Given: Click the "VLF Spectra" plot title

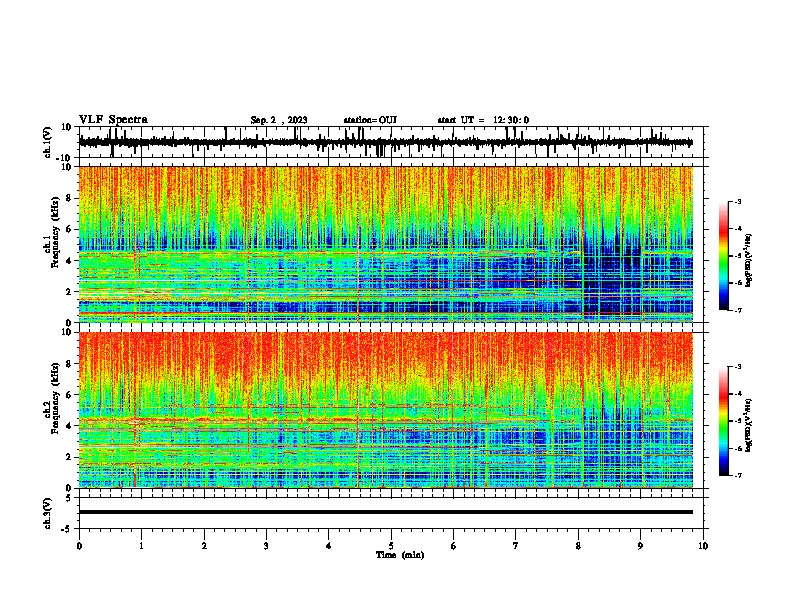Looking at the screenshot, I should click(113, 120).
